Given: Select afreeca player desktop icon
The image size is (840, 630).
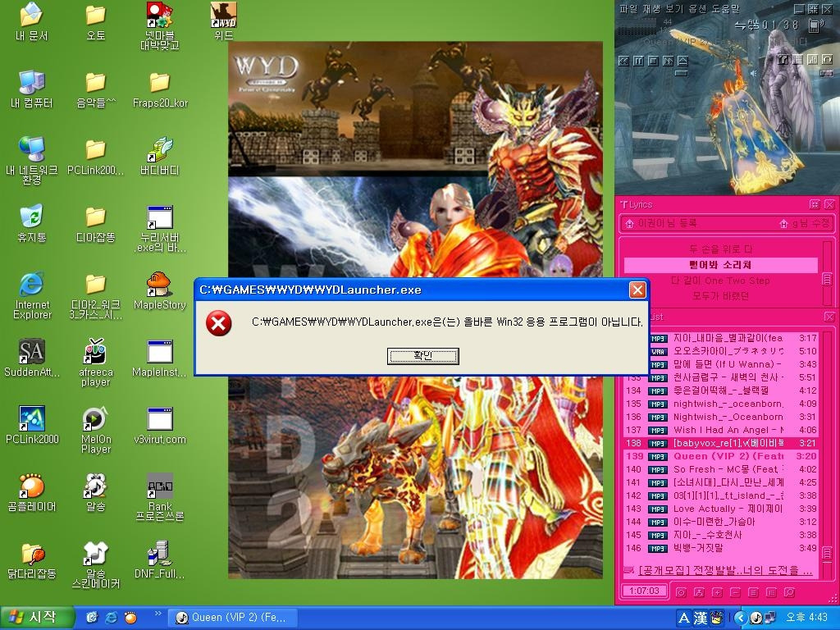Looking at the screenshot, I should (x=96, y=363).
